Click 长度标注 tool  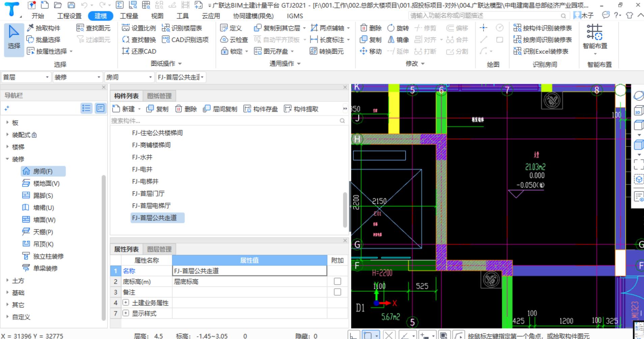click(330, 40)
